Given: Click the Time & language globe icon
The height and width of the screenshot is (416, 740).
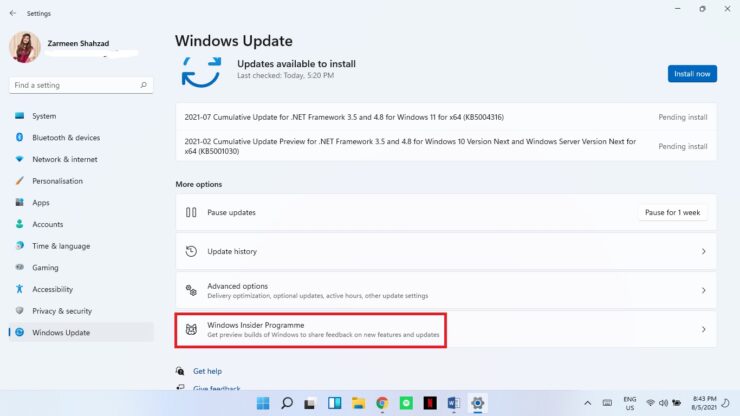Looking at the screenshot, I should [x=19, y=246].
